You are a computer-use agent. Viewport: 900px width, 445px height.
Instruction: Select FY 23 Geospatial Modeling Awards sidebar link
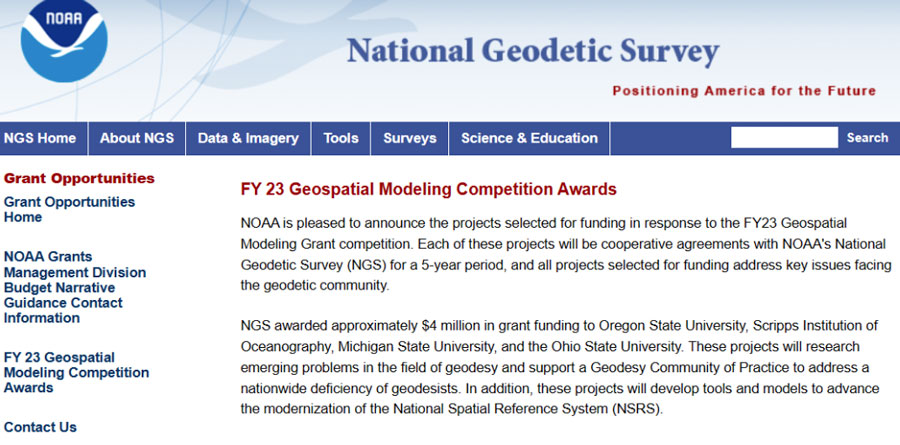tap(76, 372)
